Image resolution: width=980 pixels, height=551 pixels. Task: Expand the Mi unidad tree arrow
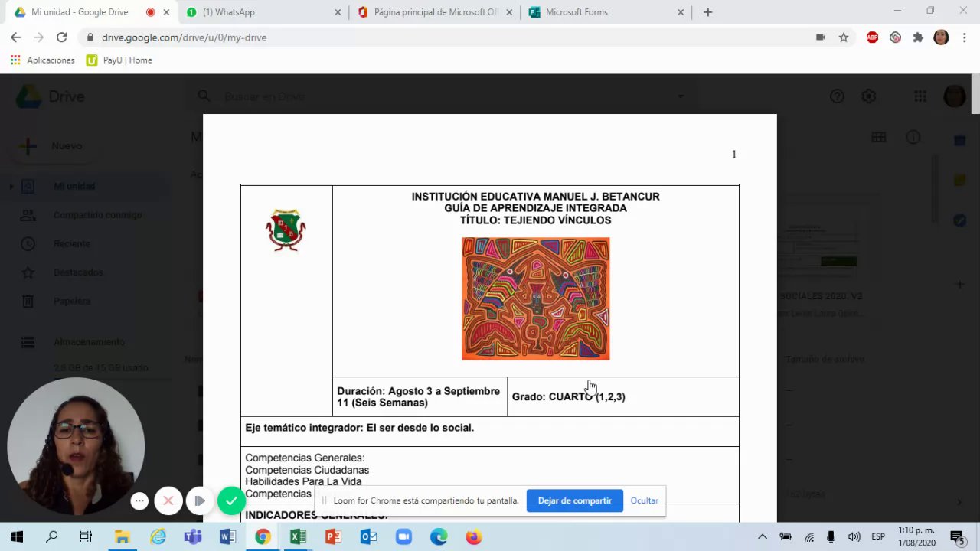pos(11,186)
